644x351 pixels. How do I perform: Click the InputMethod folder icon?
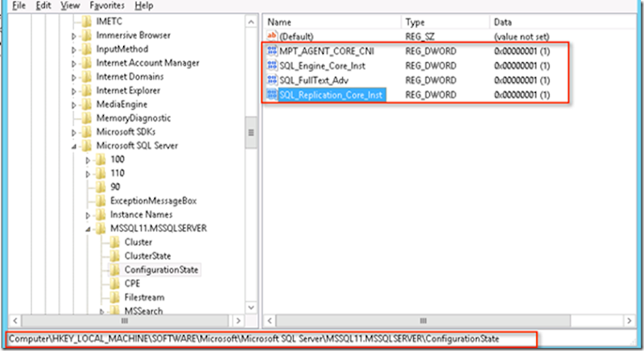coord(86,49)
